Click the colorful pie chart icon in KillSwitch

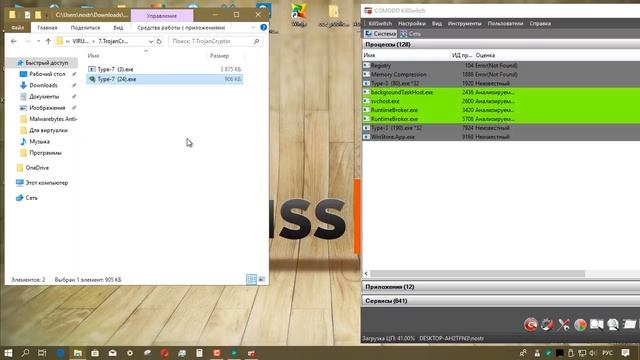pos(580,324)
